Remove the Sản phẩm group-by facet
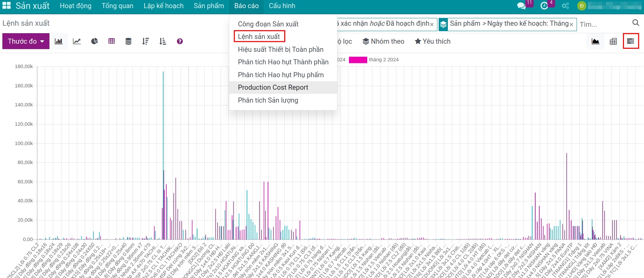The height and width of the screenshot is (278, 644). [x=572, y=24]
